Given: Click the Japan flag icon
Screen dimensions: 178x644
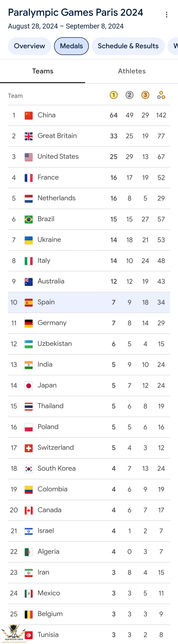Looking at the screenshot, I should [29, 386].
